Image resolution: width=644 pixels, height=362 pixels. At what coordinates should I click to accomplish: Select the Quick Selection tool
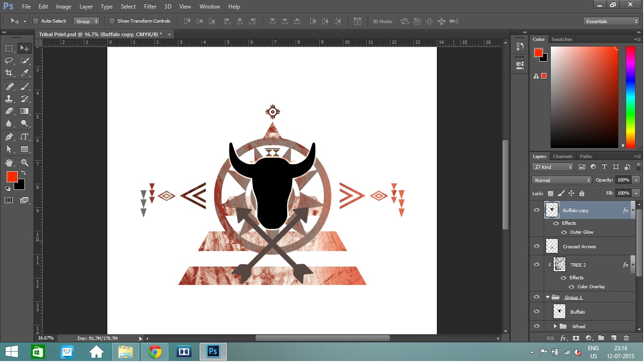24,60
